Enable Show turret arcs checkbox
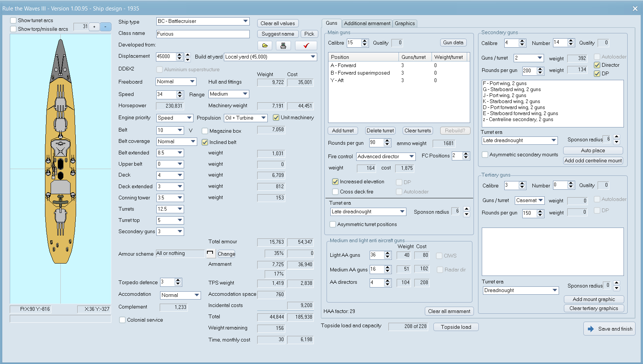 13,20
